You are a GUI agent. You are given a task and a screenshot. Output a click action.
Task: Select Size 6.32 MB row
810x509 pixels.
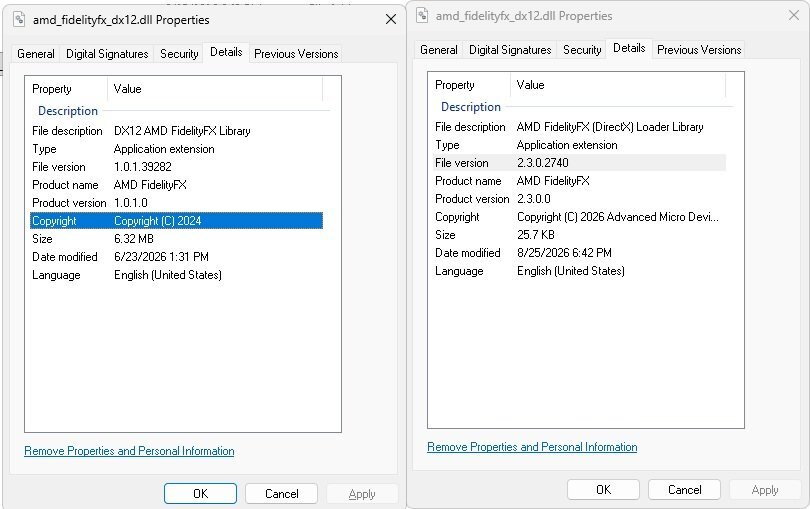click(176, 239)
